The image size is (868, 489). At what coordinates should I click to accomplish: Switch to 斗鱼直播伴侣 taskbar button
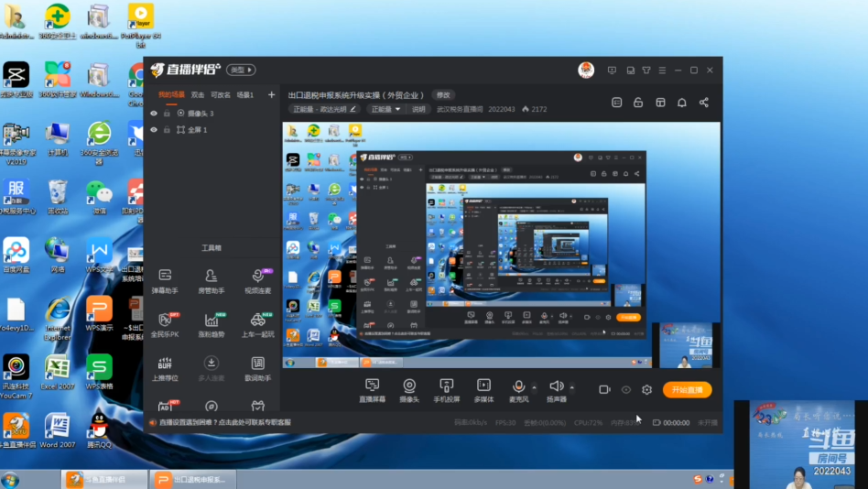pyautogui.click(x=104, y=480)
